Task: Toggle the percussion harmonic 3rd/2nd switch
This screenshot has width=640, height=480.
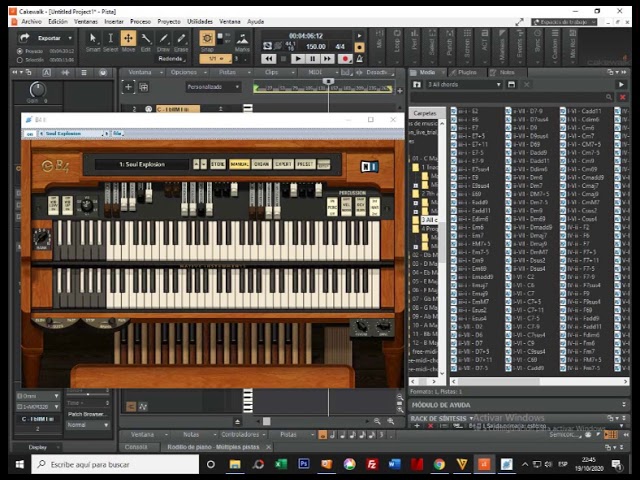Action: click(374, 207)
